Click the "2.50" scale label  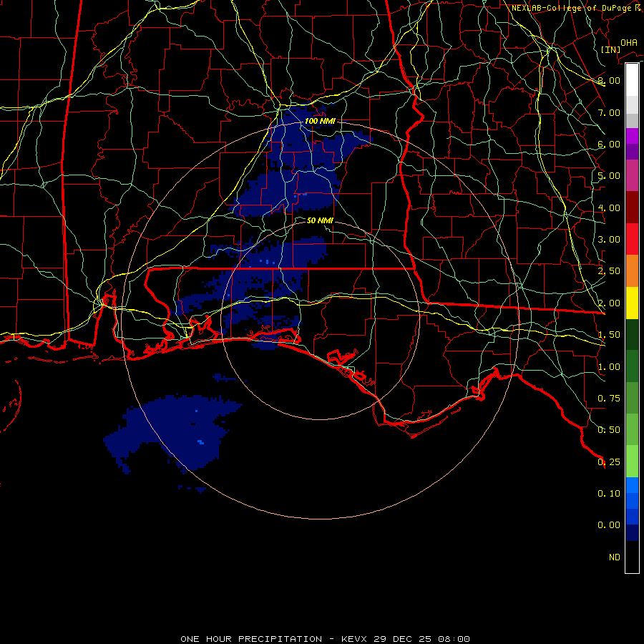coord(609,271)
